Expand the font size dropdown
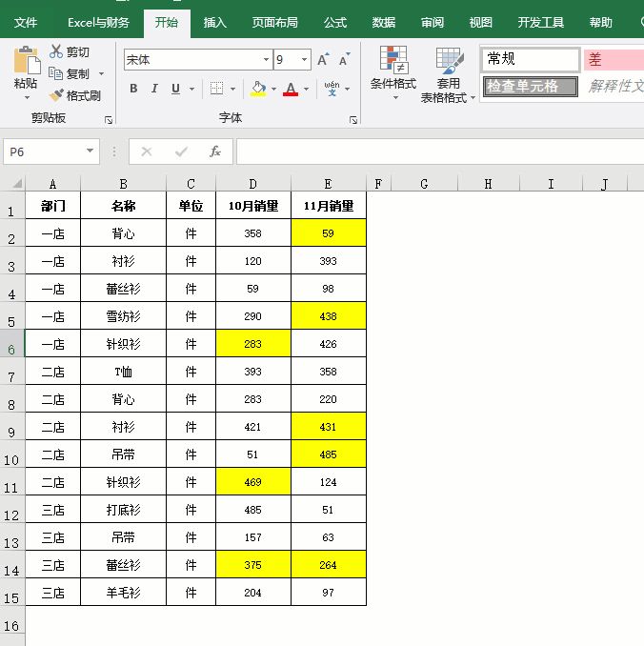Viewport: 644px width, 646px height. [304, 60]
